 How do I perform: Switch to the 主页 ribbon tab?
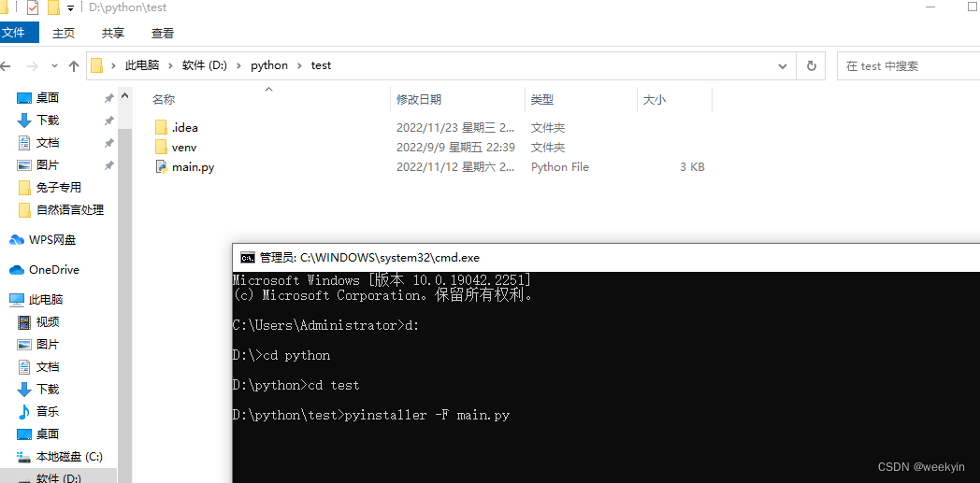click(64, 33)
